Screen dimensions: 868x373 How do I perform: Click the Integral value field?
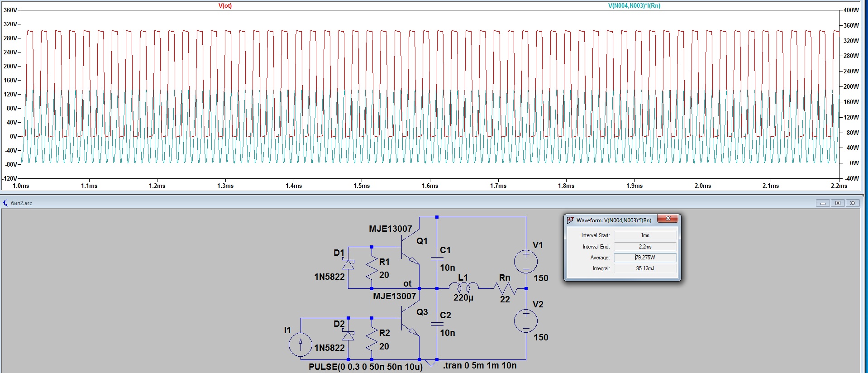645,268
